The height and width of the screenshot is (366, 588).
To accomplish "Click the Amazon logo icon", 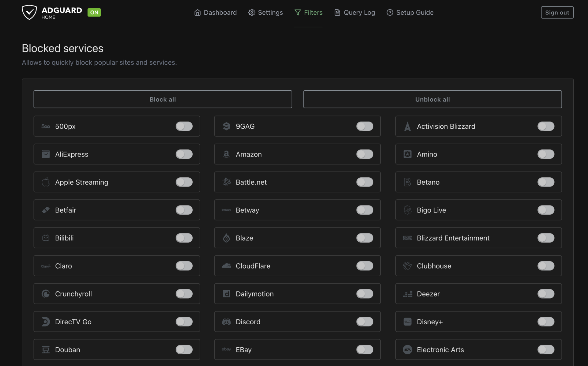I will 226,154.
